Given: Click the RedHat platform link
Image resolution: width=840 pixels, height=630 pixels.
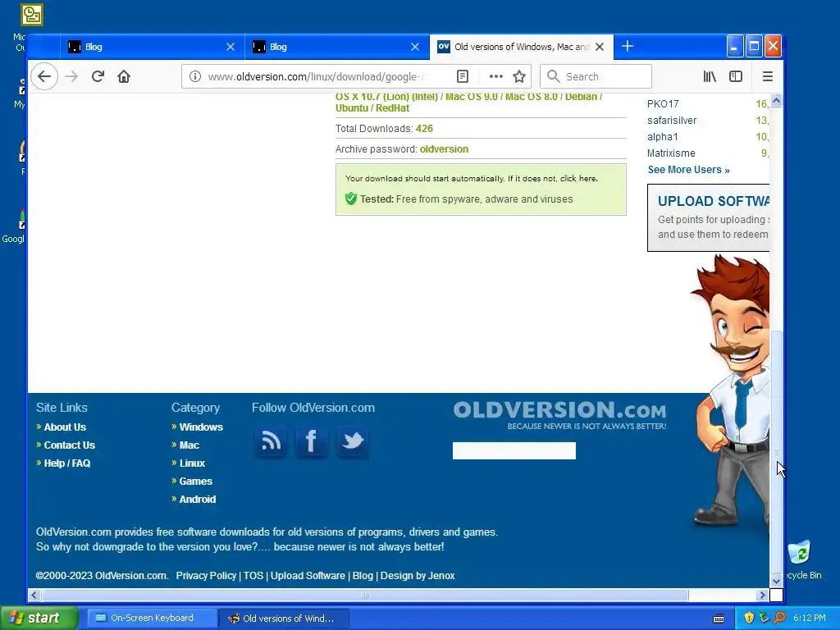Looking at the screenshot, I should [392, 108].
